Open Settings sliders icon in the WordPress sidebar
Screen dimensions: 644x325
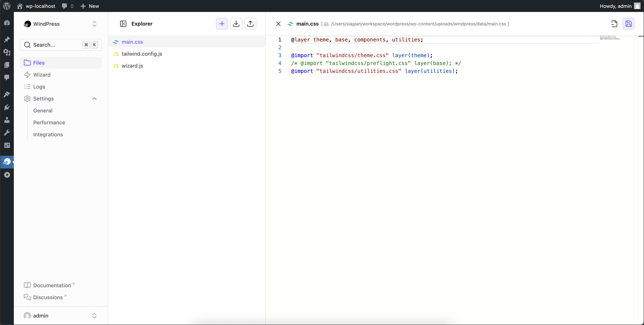(7, 145)
